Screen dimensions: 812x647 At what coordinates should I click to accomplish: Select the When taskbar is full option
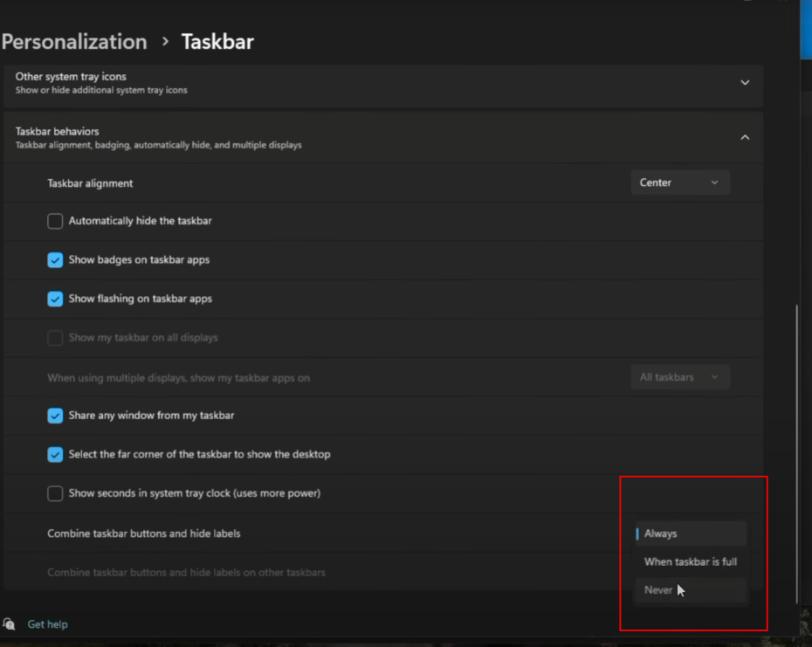[x=690, y=561]
